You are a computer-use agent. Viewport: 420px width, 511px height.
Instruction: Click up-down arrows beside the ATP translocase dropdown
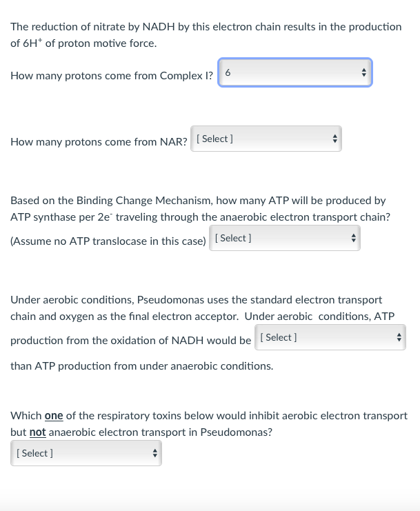click(x=352, y=238)
